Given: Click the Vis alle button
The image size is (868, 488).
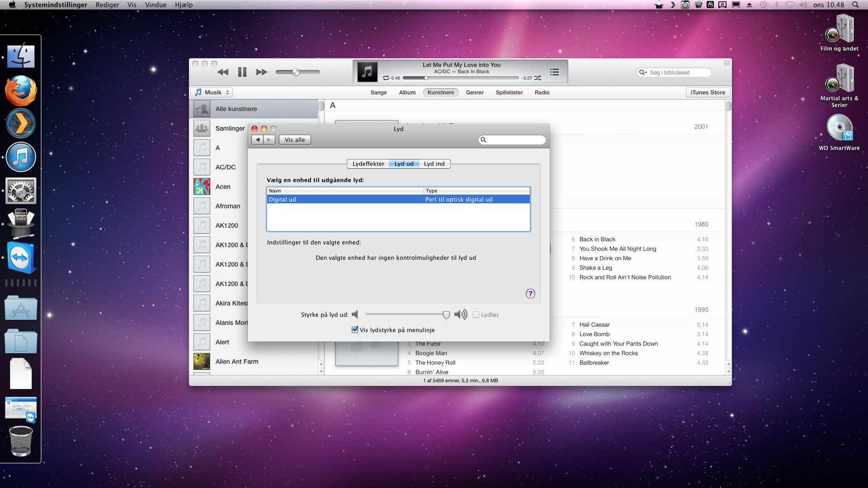Looking at the screenshot, I should (295, 140).
